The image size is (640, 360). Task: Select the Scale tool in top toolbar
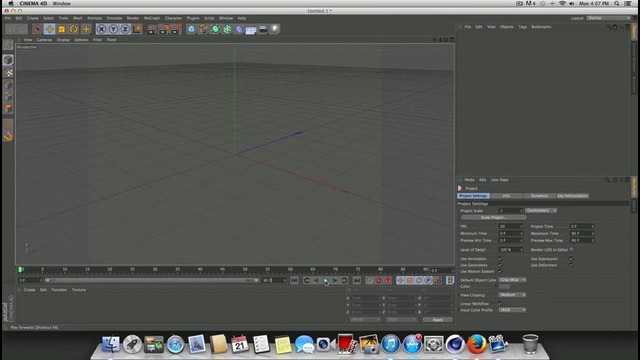(62, 29)
